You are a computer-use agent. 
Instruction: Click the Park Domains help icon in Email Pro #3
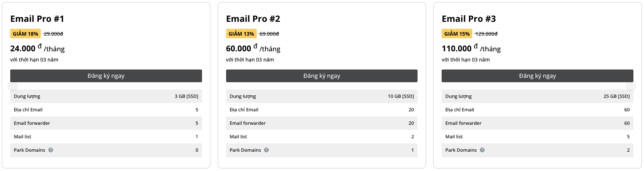482,150
